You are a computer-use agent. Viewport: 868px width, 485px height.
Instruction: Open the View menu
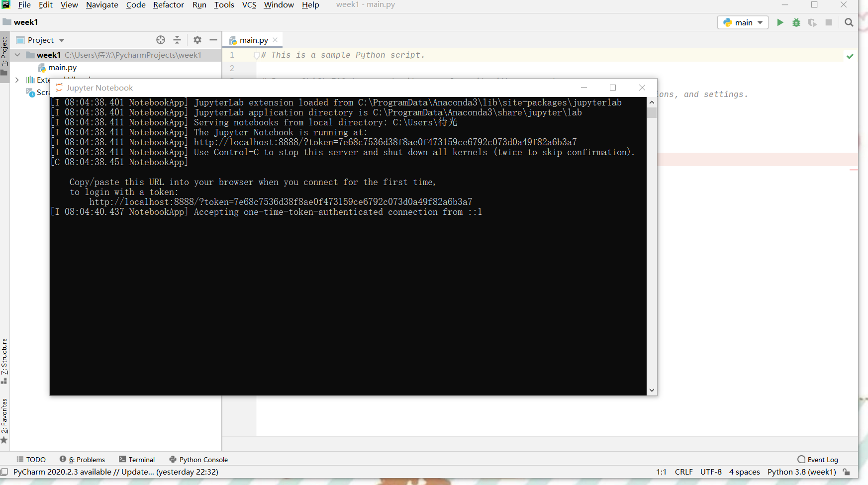[x=69, y=4]
